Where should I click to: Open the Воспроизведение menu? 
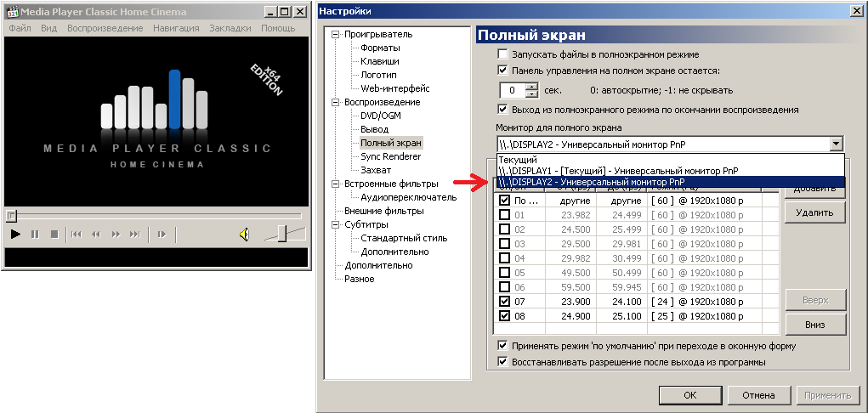[x=105, y=28]
